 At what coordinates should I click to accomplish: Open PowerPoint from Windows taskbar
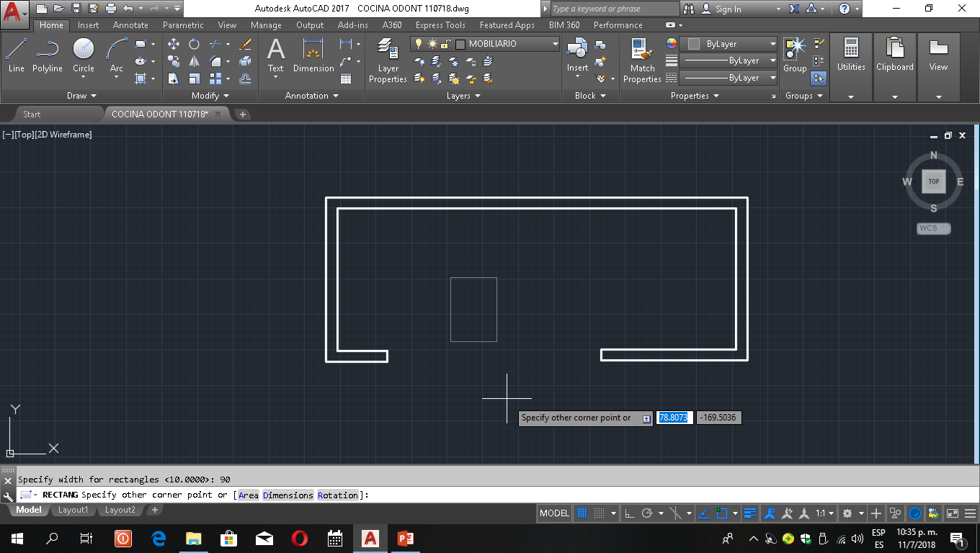pyautogui.click(x=405, y=538)
